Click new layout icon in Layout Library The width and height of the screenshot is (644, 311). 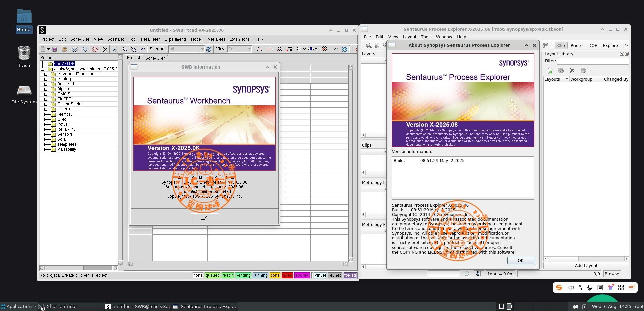[x=550, y=70]
